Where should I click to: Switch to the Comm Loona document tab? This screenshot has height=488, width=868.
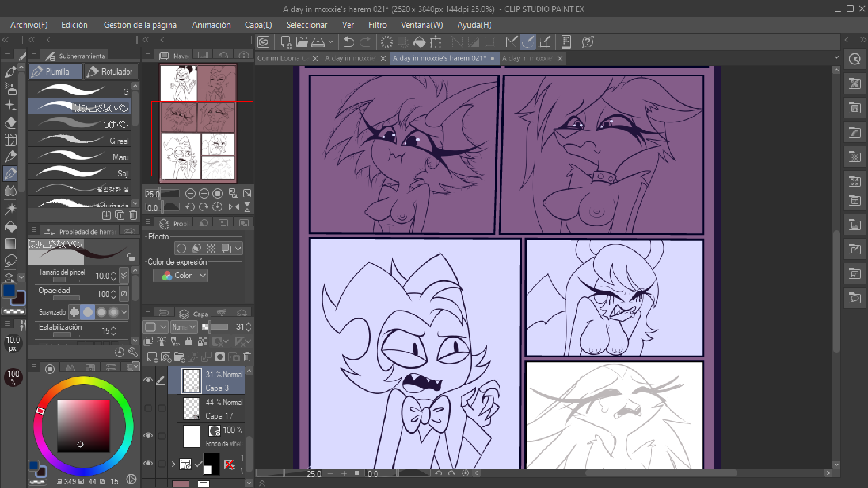[x=283, y=58]
